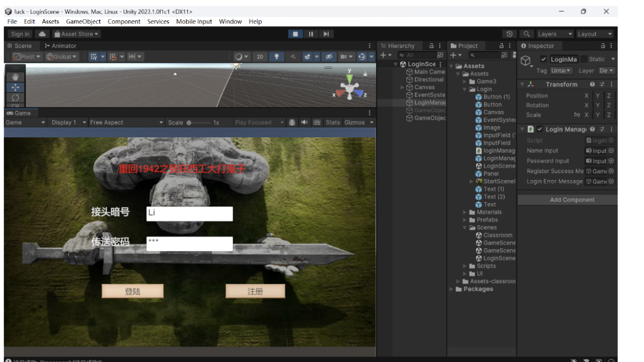Select the Hand tool in Scene view
This screenshot has width=644, height=362.
point(15,77)
